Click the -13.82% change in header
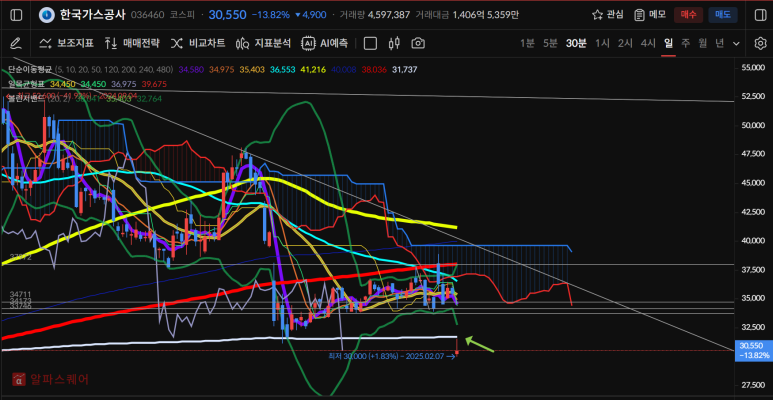Viewport: 773px width, 400px height. [x=271, y=15]
